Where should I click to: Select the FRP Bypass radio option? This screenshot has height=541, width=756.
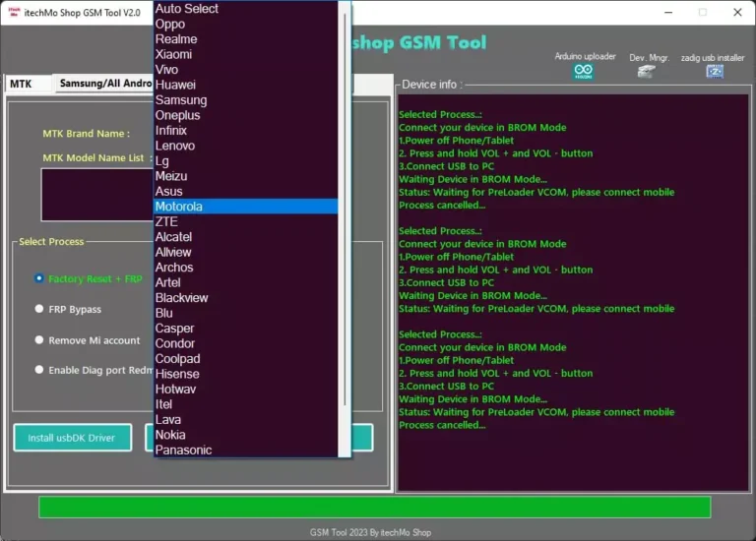click(39, 309)
